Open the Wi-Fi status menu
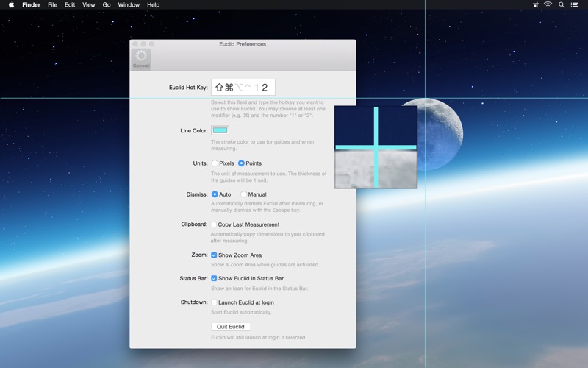Image resolution: width=588 pixels, height=368 pixels. click(x=548, y=5)
